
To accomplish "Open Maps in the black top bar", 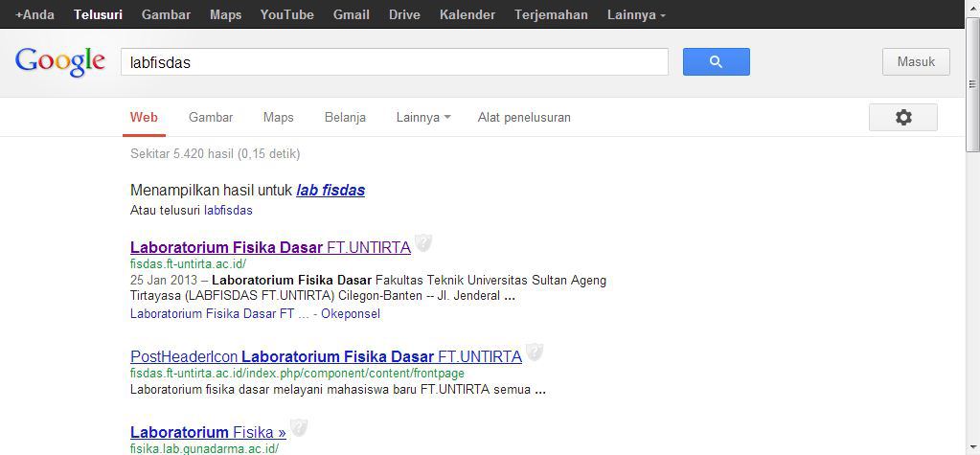I will pos(226,15).
